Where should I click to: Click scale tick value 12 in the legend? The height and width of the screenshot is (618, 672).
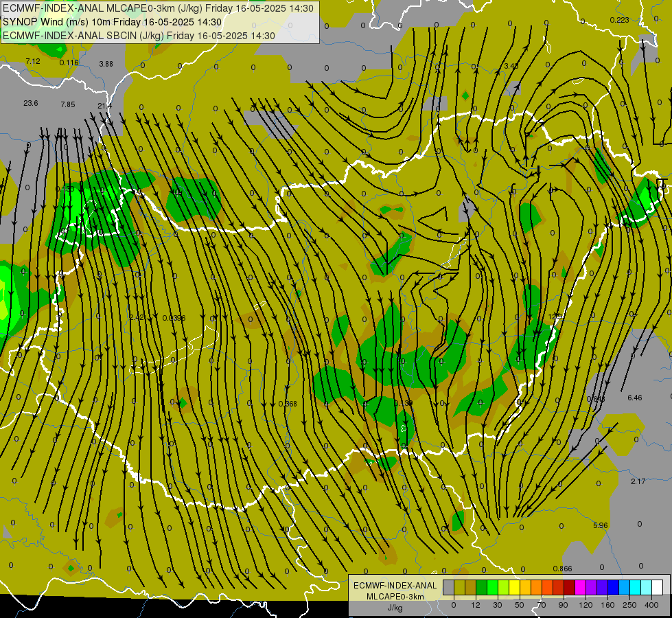click(476, 605)
